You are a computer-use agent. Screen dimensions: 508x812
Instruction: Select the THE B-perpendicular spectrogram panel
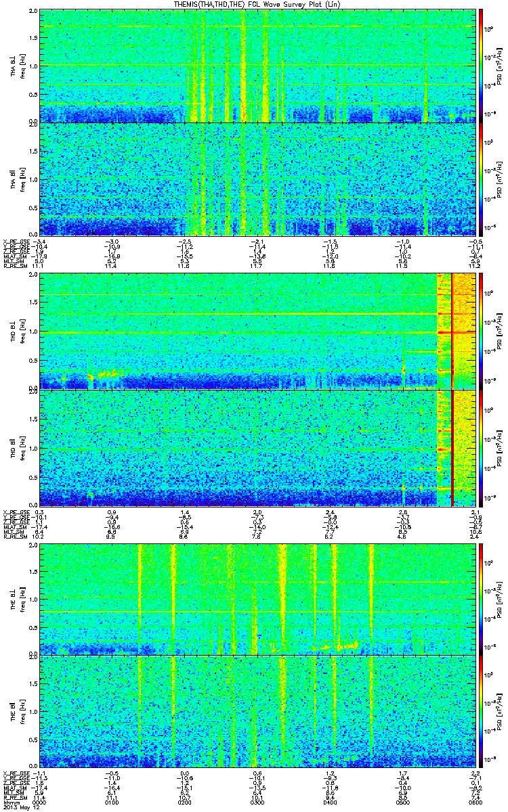pos(257,599)
